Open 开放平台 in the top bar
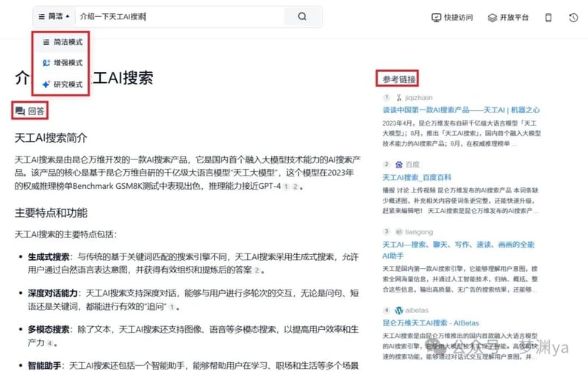The image size is (588, 371). (508, 18)
